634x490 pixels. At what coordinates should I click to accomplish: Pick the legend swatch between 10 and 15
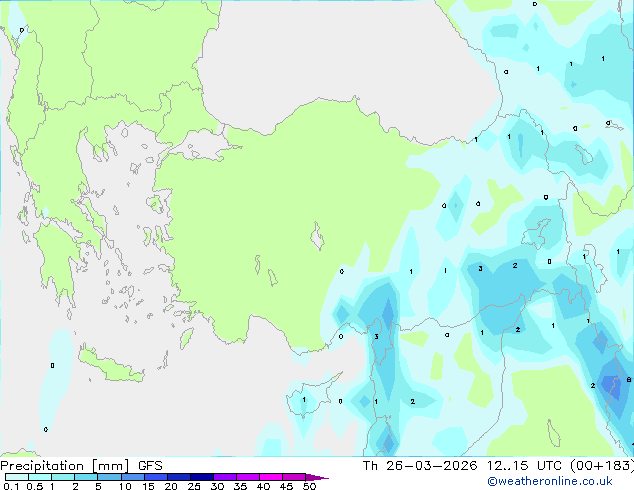(132, 477)
